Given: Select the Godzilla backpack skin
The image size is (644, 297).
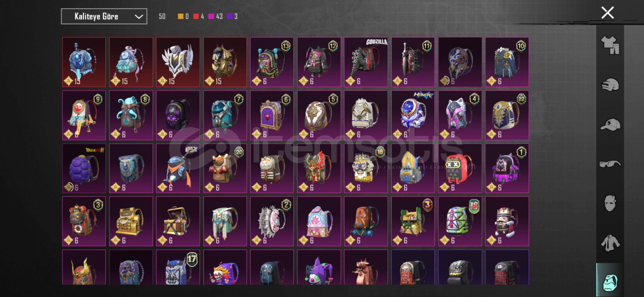Looking at the screenshot, I should coord(366,62).
